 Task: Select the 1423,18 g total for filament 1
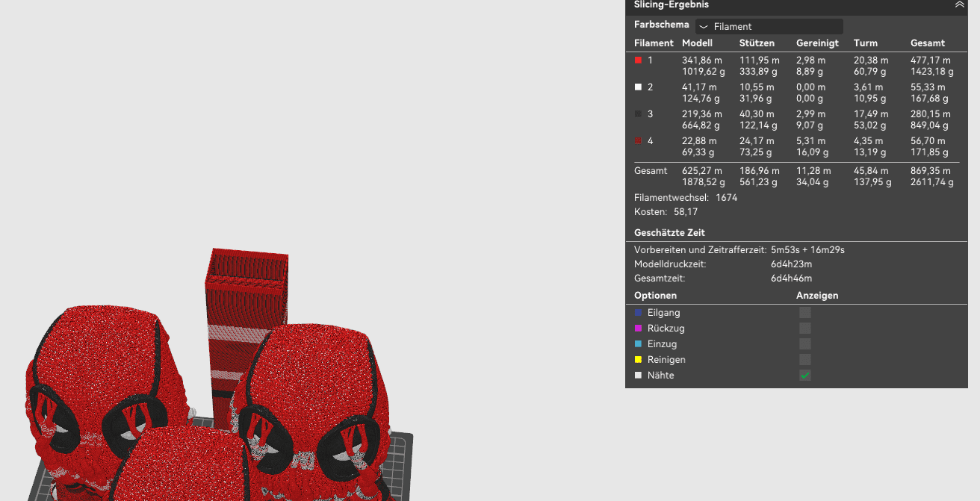932,72
